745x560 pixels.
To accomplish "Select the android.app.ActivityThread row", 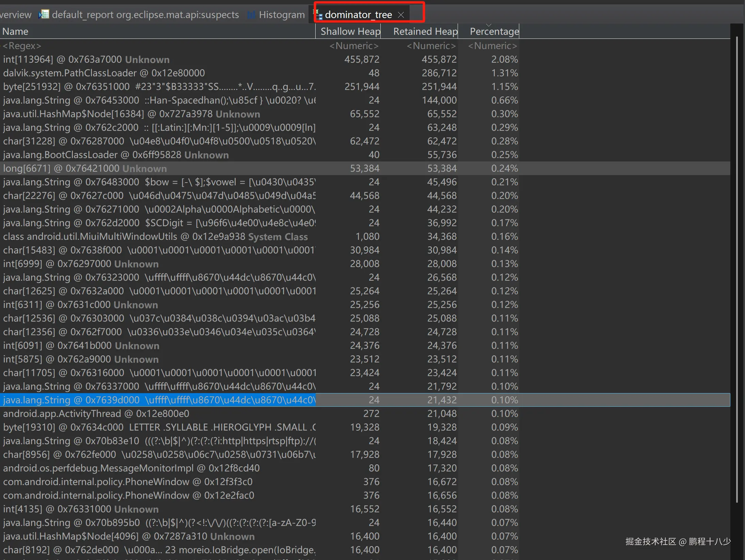I will [x=96, y=414].
